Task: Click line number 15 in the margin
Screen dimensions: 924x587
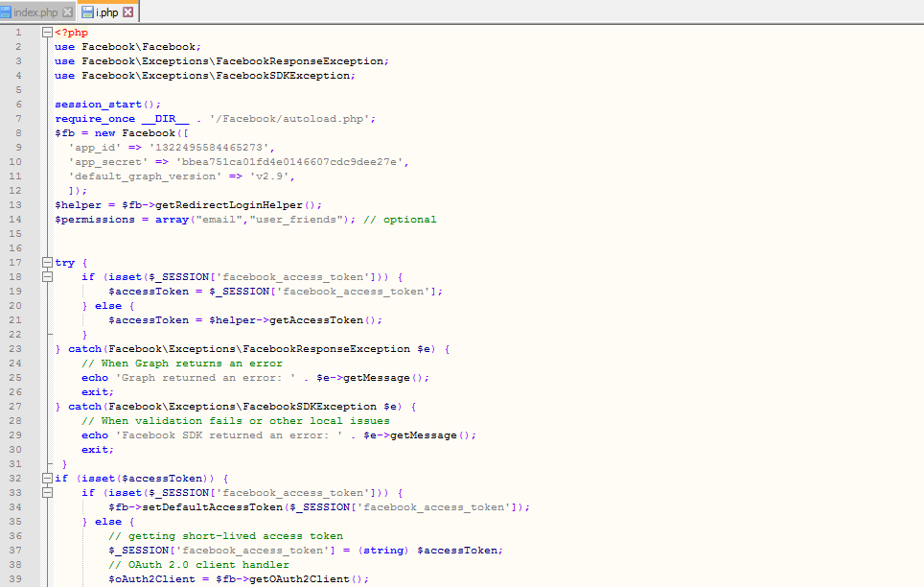Action: (x=15, y=234)
